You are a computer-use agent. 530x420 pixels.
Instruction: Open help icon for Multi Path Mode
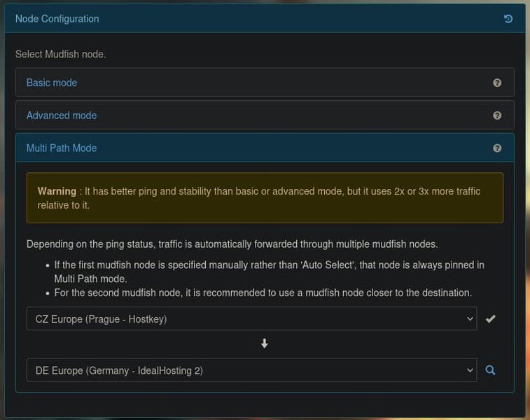(497, 148)
